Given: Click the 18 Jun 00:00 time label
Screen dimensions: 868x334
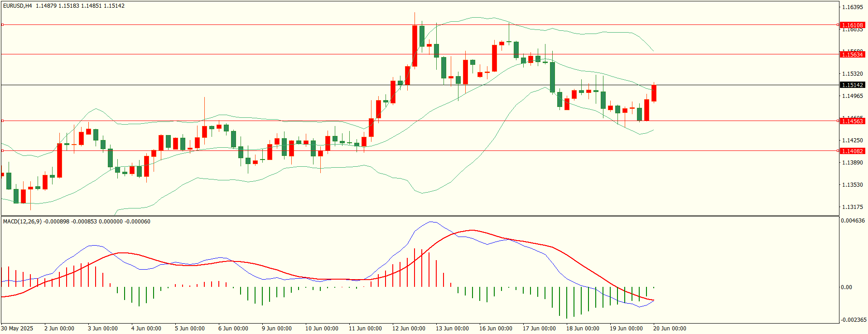Looking at the screenshot, I should point(583,329).
